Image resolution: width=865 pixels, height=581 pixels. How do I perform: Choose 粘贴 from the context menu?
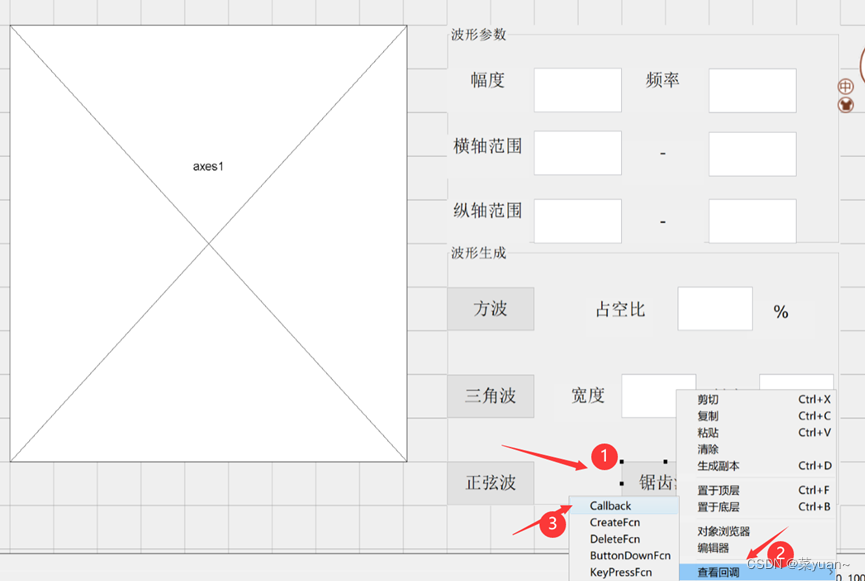pos(708,432)
